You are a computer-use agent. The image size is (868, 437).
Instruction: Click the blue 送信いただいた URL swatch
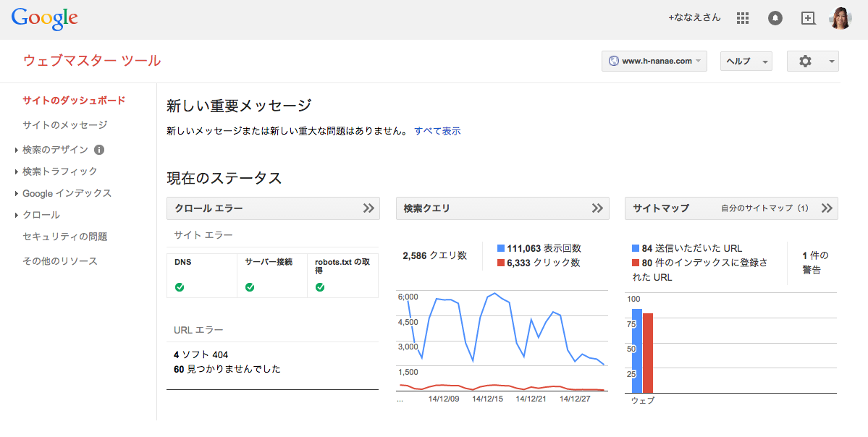pos(636,248)
